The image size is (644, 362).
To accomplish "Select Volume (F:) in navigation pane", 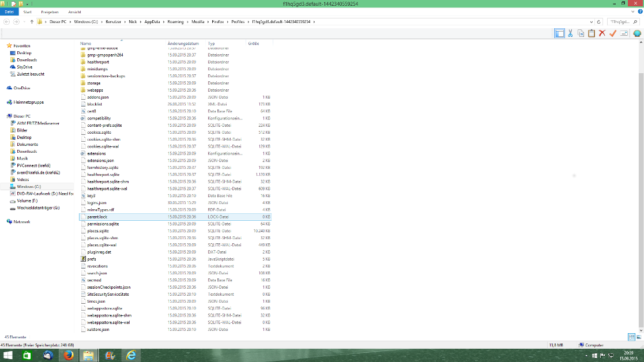I will 27,201.
